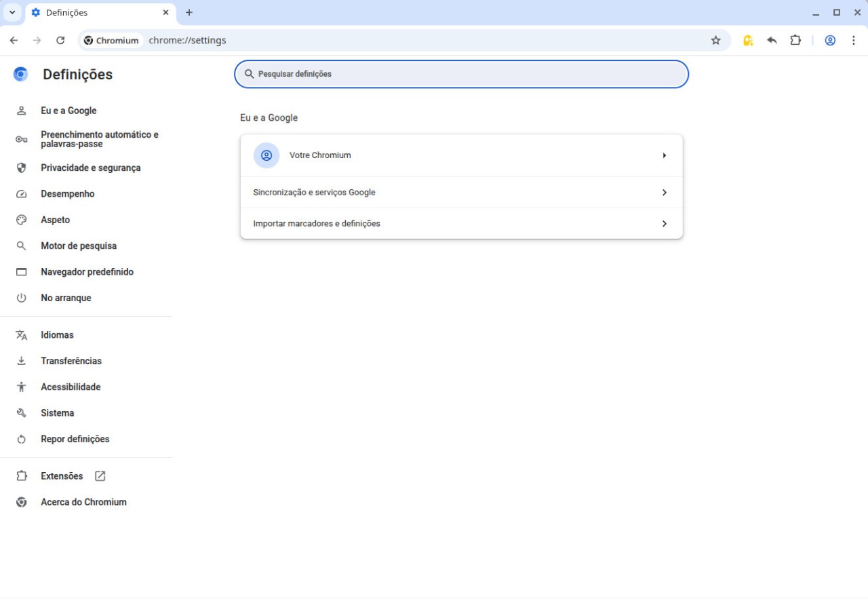The height and width of the screenshot is (599, 868).
Task: Click Acerca do Chromium in sidebar
Action: pyautogui.click(x=83, y=502)
